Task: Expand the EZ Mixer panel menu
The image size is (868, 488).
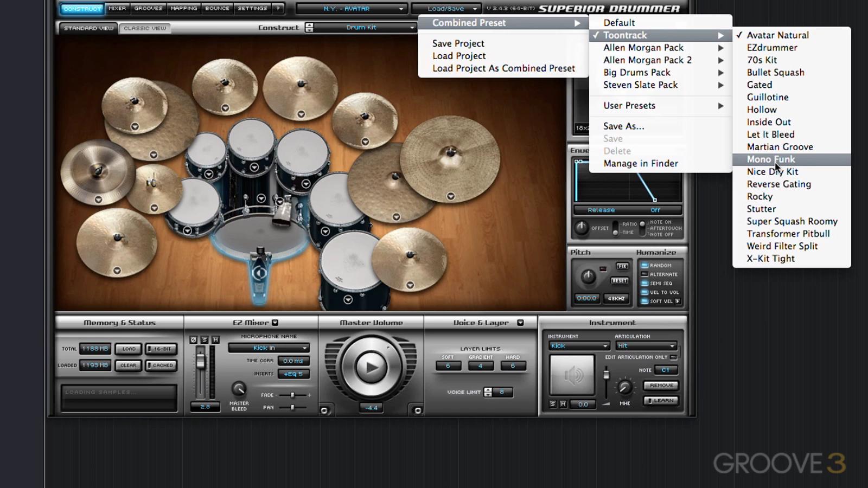Action: coord(275,323)
